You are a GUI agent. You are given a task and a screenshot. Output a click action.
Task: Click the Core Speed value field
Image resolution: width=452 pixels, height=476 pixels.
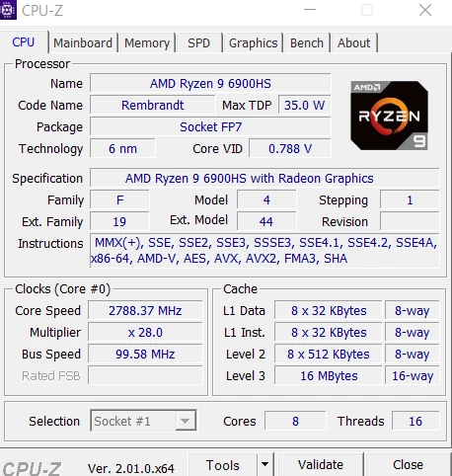[145, 310]
